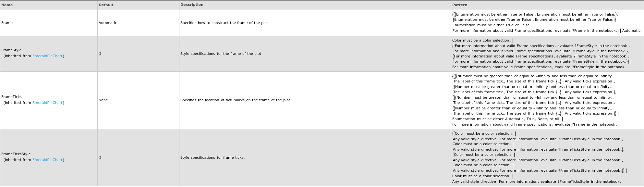The image size is (644, 187).
Task: Click the Frame row's pattern text
Action: coord(546,22)
